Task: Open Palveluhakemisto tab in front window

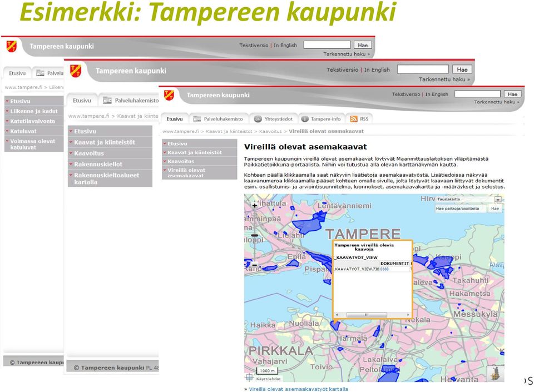Action: [x=218, y=119]
